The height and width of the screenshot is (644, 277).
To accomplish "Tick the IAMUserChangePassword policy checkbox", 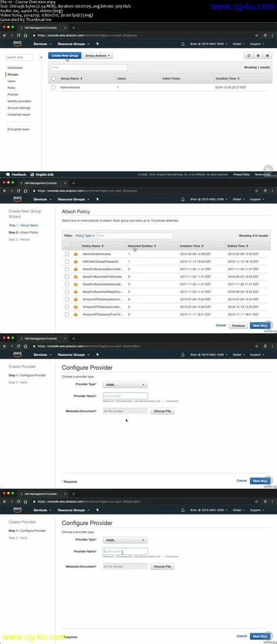I will point(67,261).
